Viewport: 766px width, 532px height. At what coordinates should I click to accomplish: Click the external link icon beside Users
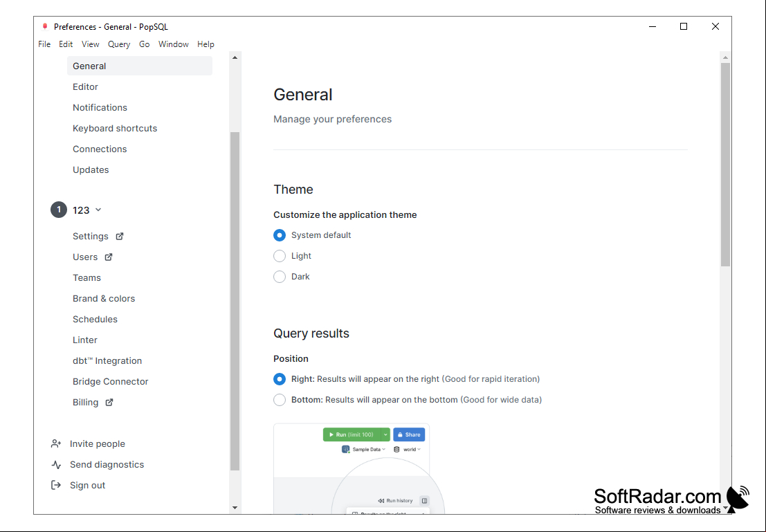pos(109,257)
